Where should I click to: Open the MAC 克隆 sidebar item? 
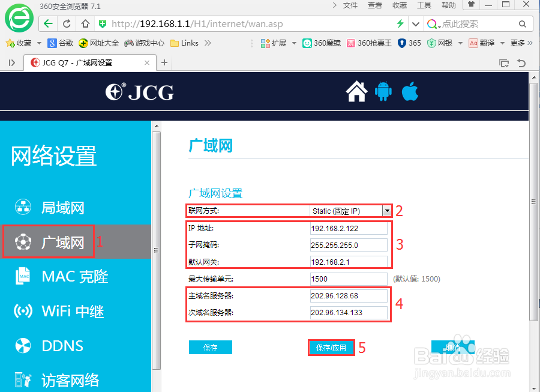point(62,276)
